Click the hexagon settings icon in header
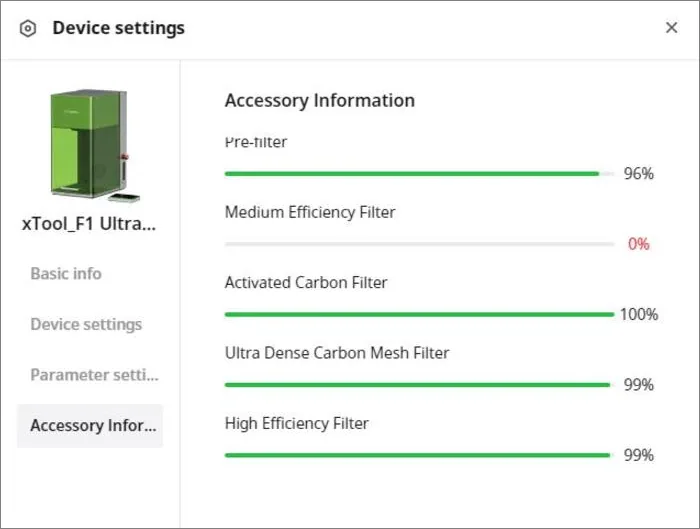Image resolution: width=700 pixels, height=529 pixels. [28, 29]
